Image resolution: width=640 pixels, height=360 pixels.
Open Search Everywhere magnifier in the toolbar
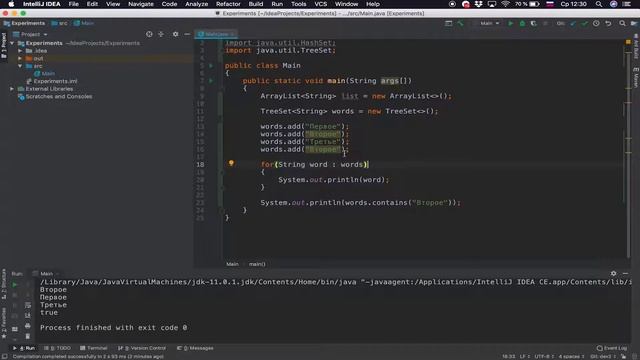point(622,24)
